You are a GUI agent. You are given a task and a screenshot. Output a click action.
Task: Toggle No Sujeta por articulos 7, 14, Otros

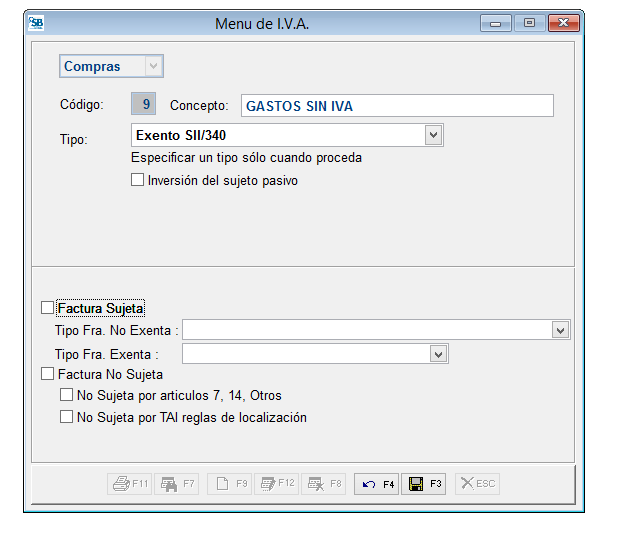click(67, 396)
